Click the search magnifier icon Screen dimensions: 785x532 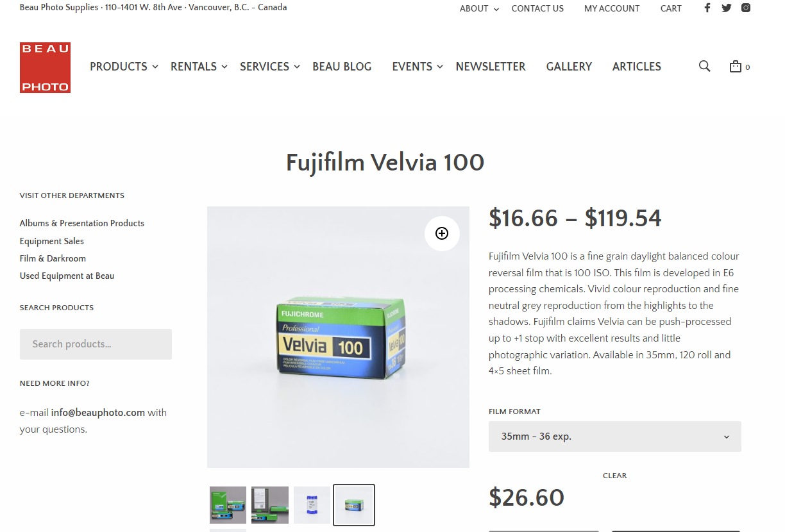point(704,66)
